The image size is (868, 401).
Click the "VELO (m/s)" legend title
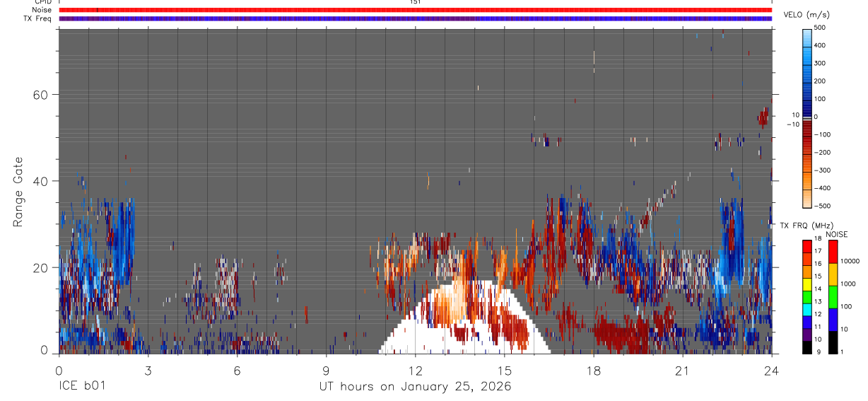pyautogui.click(x=807, y=16)
